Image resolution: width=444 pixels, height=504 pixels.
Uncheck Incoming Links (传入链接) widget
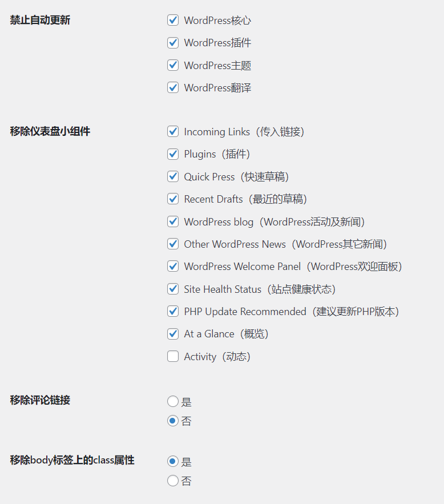coord(173,131)
